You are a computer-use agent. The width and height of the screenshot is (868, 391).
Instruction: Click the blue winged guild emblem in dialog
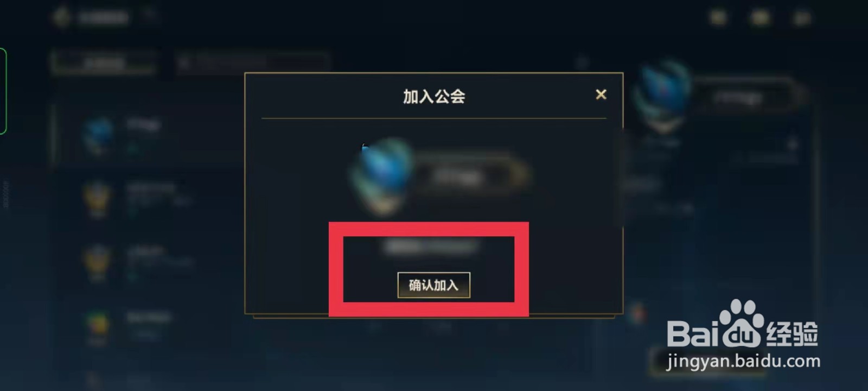coord(382,175)
